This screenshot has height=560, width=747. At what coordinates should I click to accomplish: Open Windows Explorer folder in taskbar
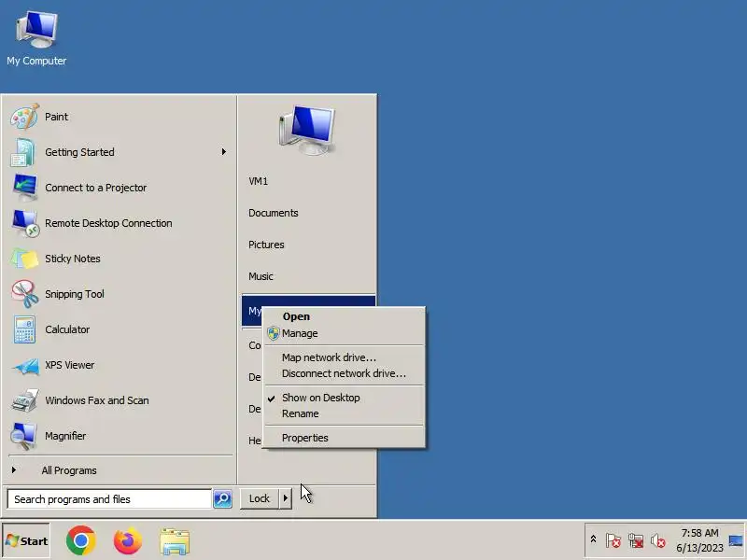coord(175,541)
